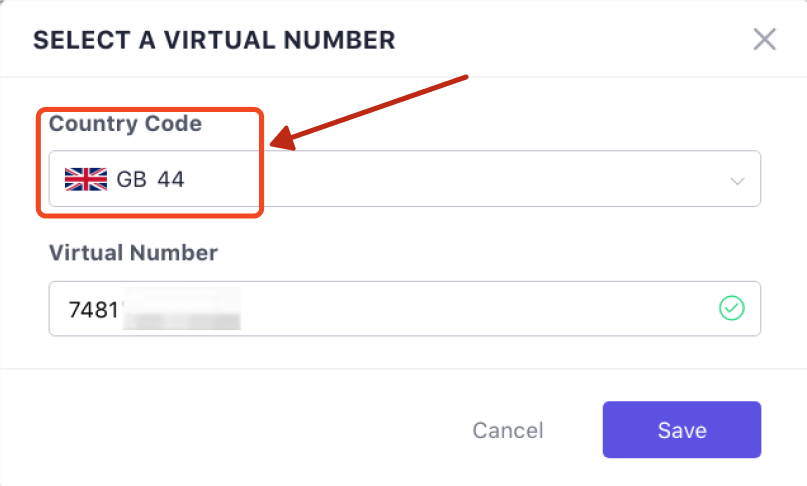Click the "7481" digits in the number field

click(x=92, y=309)
